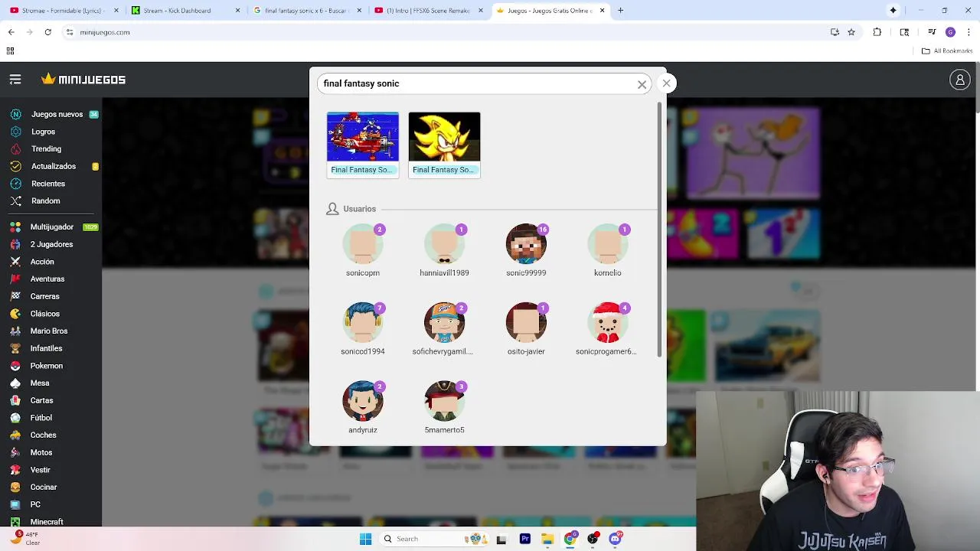Reload the page
This screenshot has height=551, width=980.
pos(47,32)
